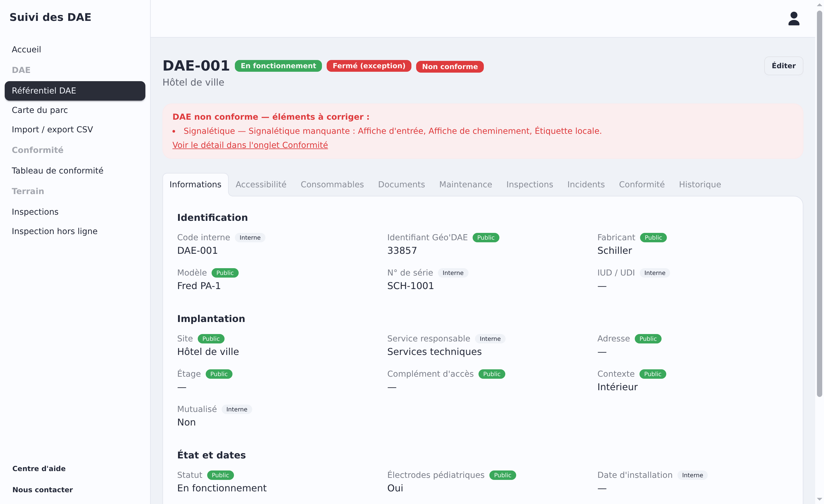
Task: Click the Modèle value Fred PA-1
Action: point(199,286)
